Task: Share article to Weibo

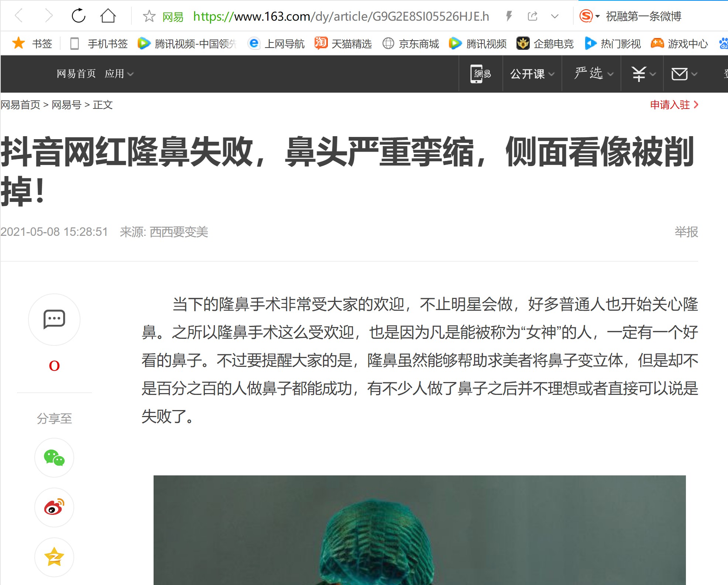Action: click(x=54, y=507)
